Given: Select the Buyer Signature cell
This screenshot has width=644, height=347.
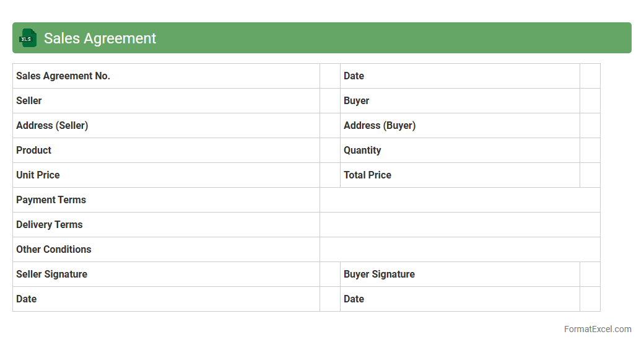Looking at the screenshot, I should pos(379,274).
